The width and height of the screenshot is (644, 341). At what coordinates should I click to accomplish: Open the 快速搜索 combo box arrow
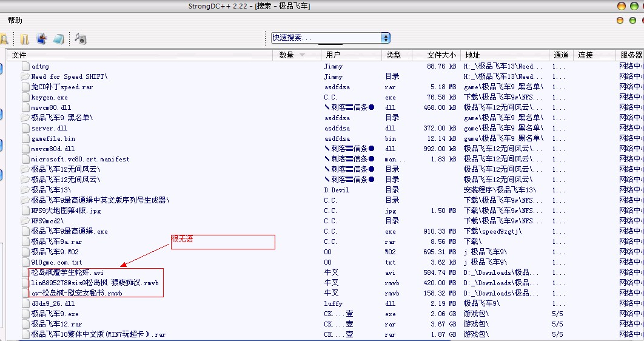click(x=385, y=38)
